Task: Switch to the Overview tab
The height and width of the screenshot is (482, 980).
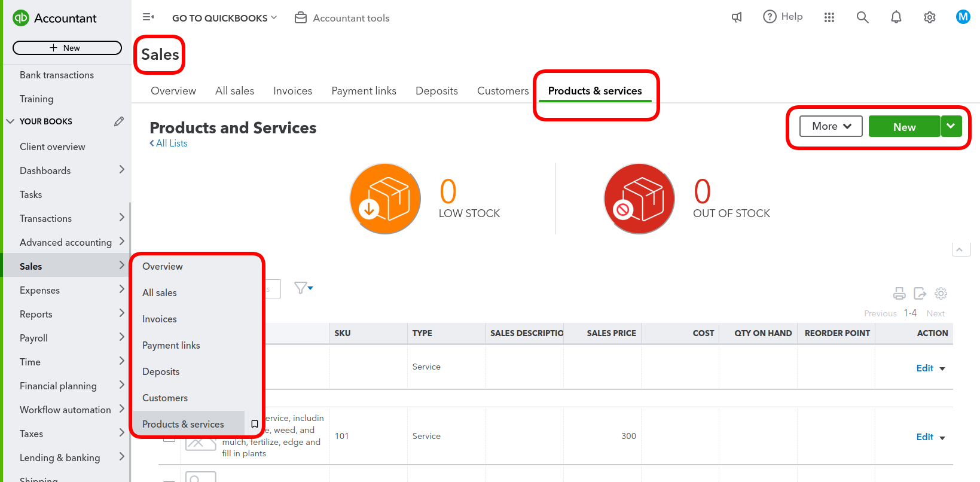Action: coord(173,91)
